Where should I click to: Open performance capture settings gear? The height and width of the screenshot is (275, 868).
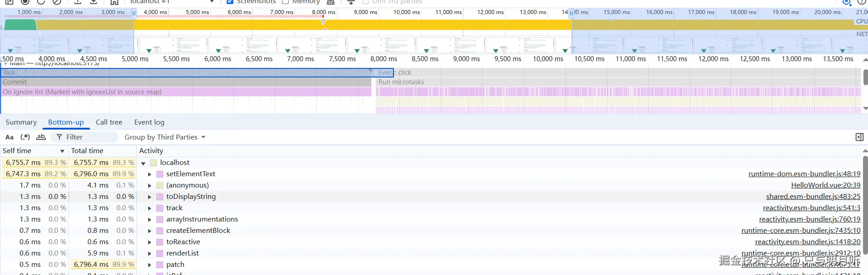847,2
